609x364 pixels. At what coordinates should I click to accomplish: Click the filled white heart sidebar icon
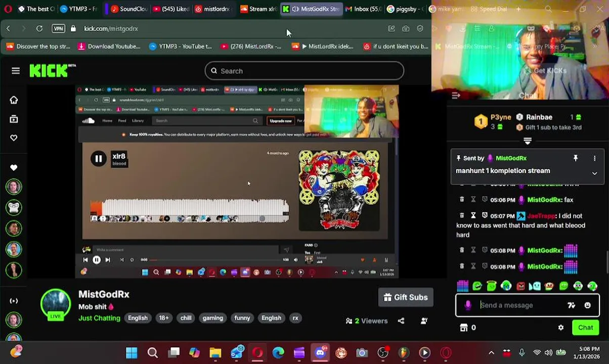coord(14,167)
